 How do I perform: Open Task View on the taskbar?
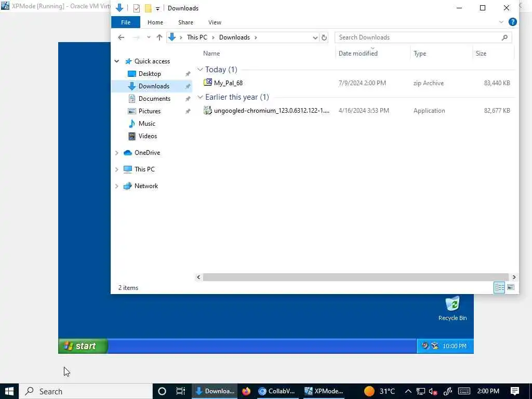click(180, 391)
